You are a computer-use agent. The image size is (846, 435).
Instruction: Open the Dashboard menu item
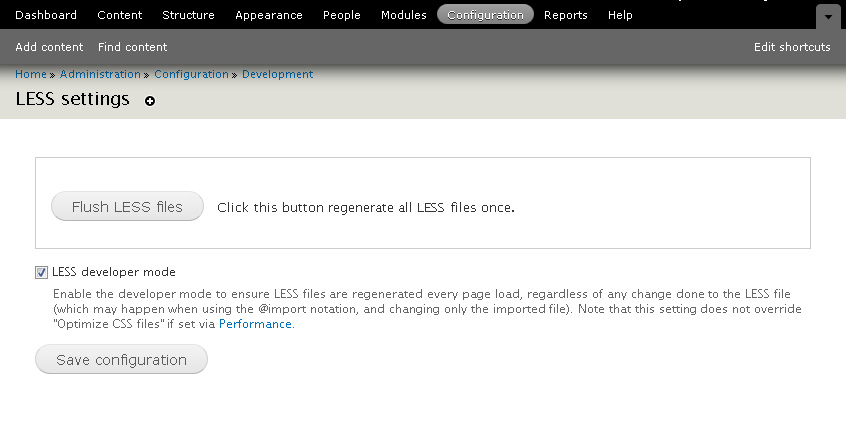(46, 15)
